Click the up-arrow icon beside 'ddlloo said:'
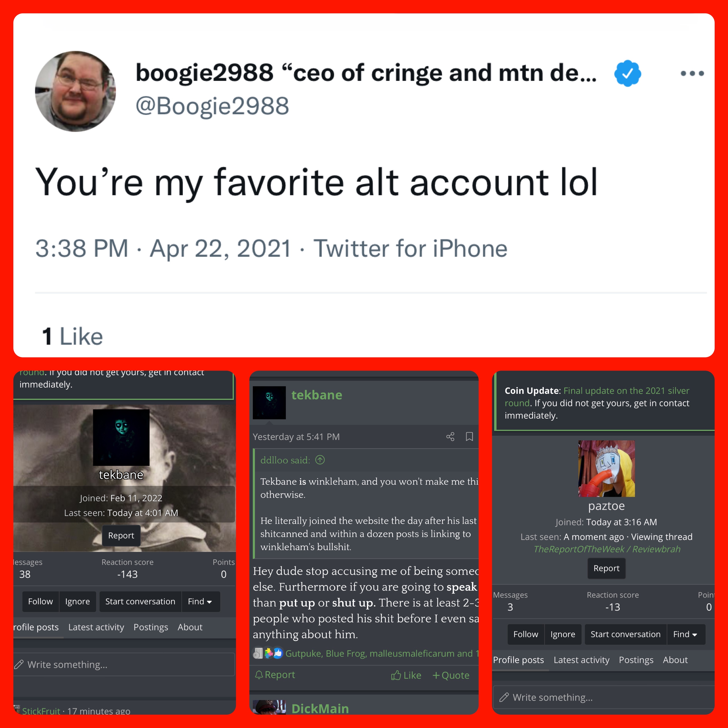Image resolution: width=728 pixels, height=728 pixels. point(320,460)
